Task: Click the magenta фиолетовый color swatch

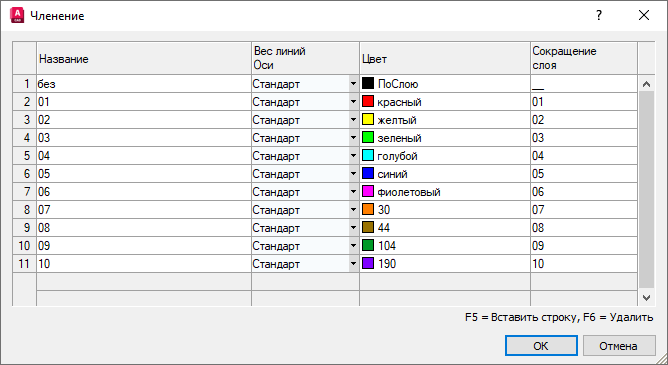Action: point(368,191)
